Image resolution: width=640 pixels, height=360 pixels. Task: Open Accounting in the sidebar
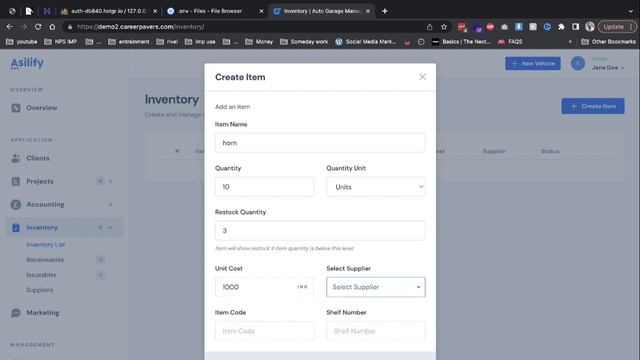(45, 204)
